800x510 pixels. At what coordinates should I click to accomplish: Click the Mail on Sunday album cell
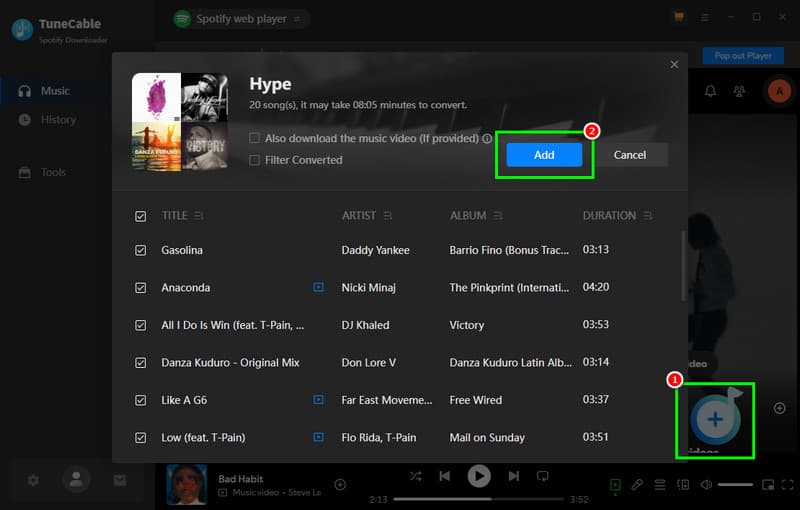tap(487, 438)
